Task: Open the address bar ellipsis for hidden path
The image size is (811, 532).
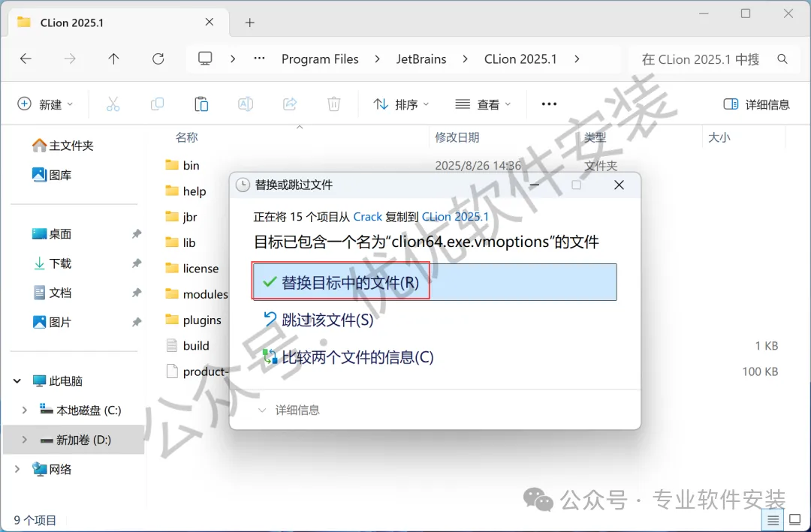Action: coord(260,59)
